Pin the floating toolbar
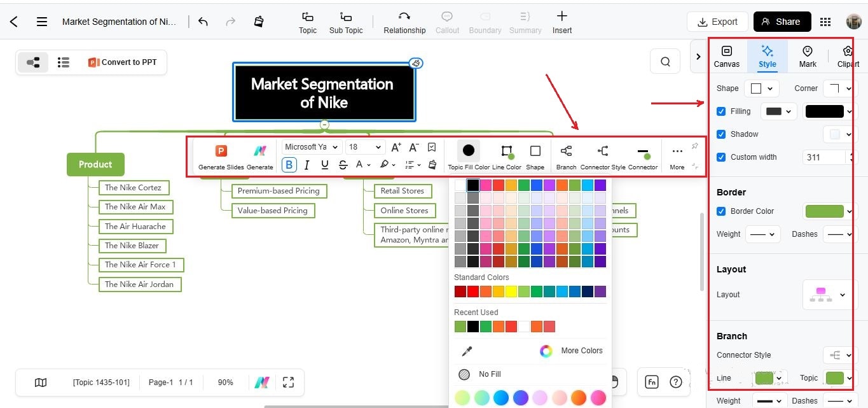This screenshot has height=408, width=868. tap(695, 146)
